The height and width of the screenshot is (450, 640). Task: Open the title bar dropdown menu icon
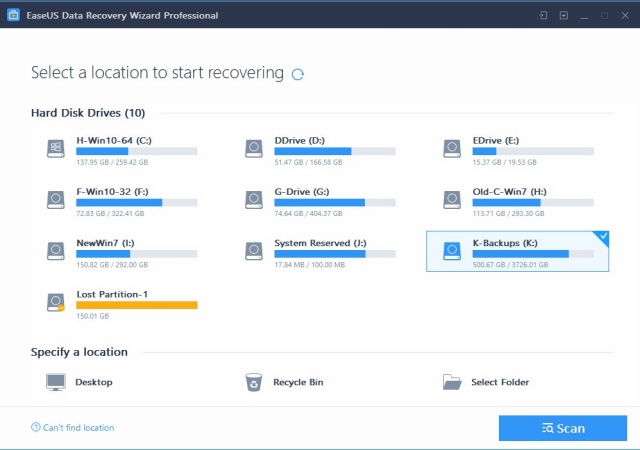564,16
